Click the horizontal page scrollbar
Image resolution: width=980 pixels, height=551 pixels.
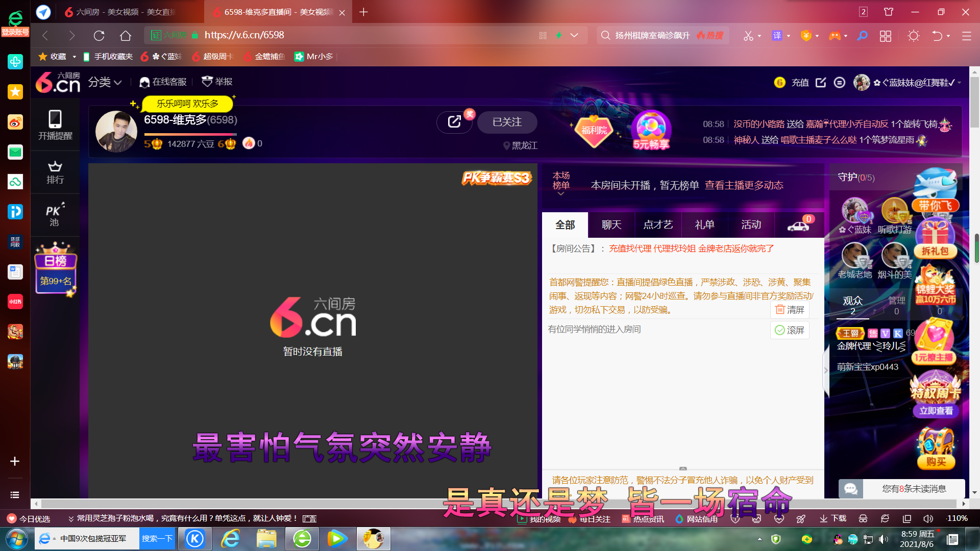[x=499, y=504]
